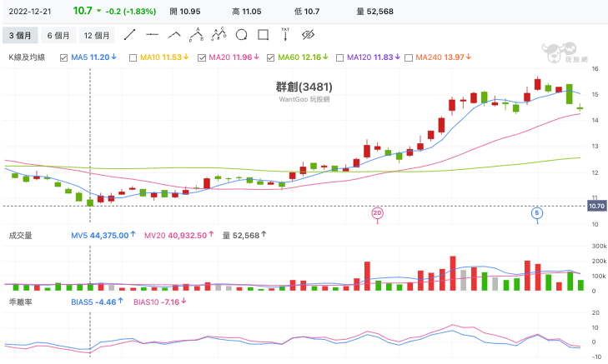Click the 量 52,568 header value
The width and height of the screenshot is (608, 364).
click(x=375, y=12)
